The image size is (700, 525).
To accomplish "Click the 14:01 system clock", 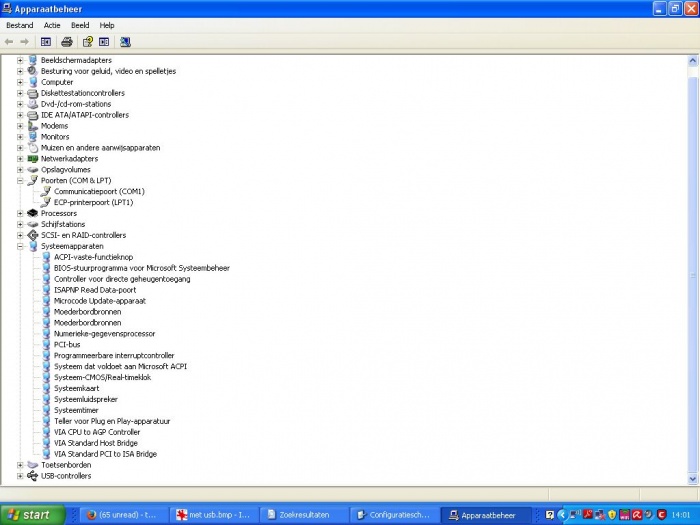I will [681, 515].
